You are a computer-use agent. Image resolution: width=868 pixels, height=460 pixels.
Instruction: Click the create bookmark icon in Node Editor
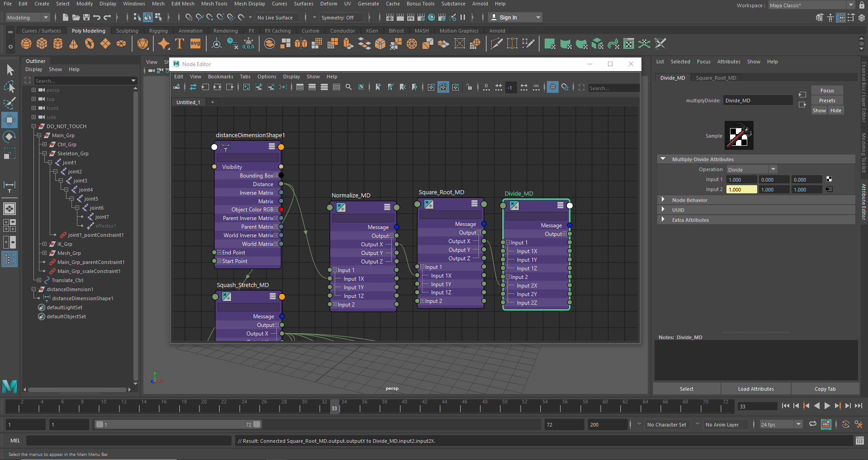(x=379, y=87)
